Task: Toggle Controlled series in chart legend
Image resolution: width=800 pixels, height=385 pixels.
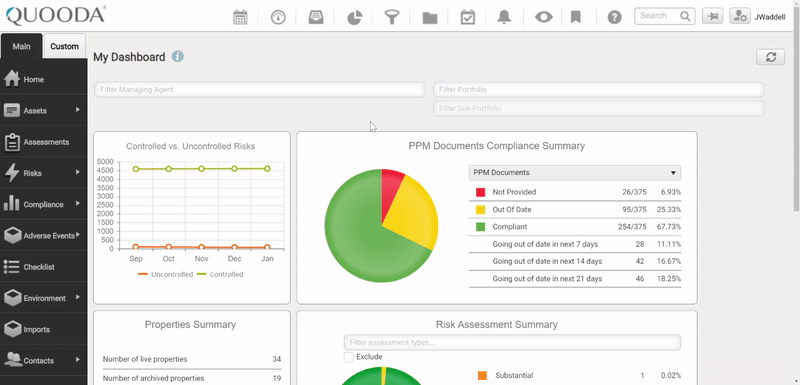Action: click(x=220, y=274)
